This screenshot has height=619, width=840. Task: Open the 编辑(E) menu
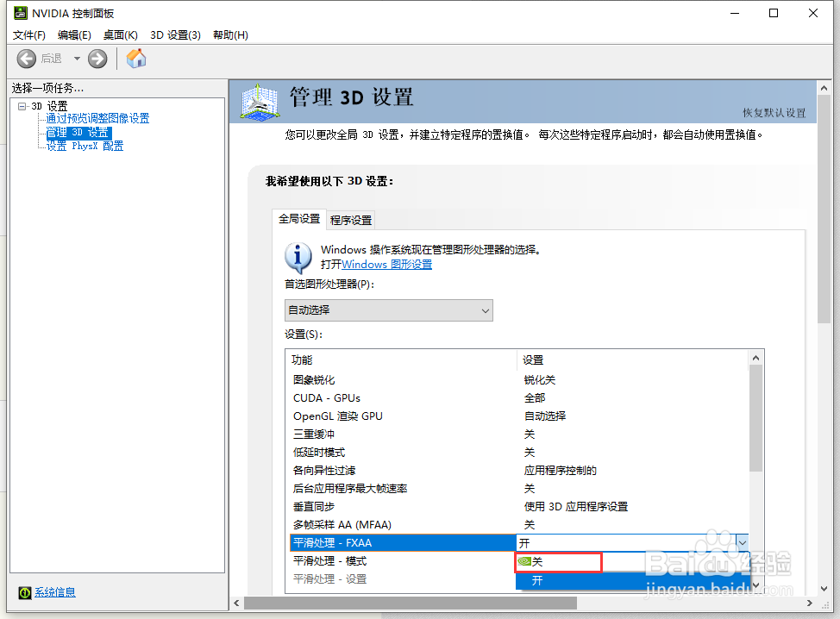coord(74,34)
